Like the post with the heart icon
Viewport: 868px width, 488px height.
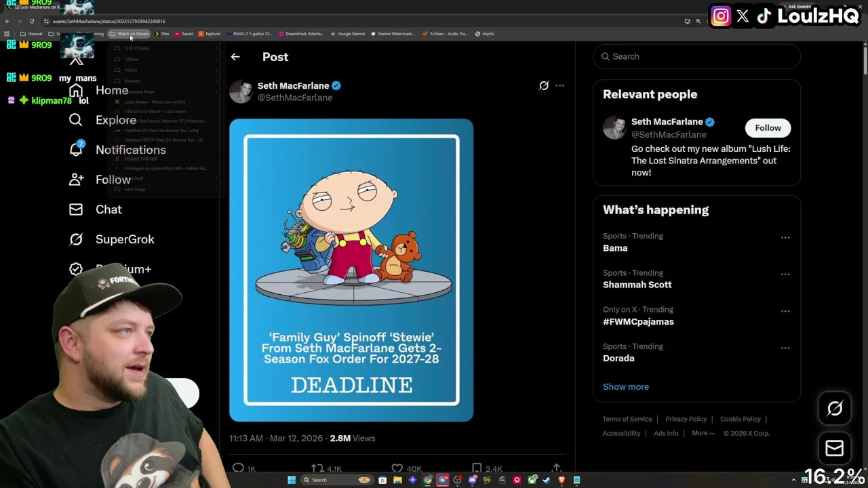(397, 468)
